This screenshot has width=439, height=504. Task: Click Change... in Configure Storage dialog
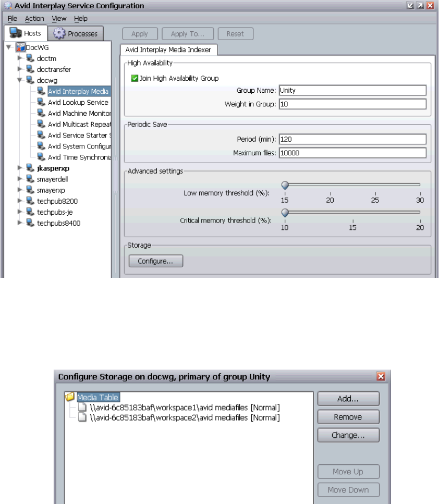point(348,435)
